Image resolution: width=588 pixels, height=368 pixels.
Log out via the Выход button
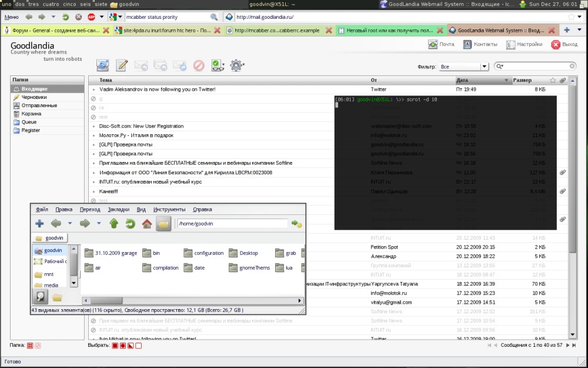coord(564,44)
